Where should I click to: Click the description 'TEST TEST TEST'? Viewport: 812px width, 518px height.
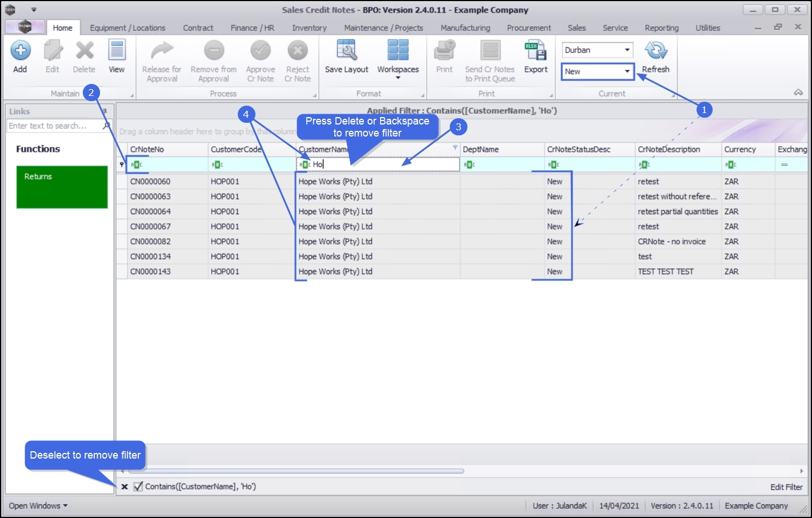666,272
